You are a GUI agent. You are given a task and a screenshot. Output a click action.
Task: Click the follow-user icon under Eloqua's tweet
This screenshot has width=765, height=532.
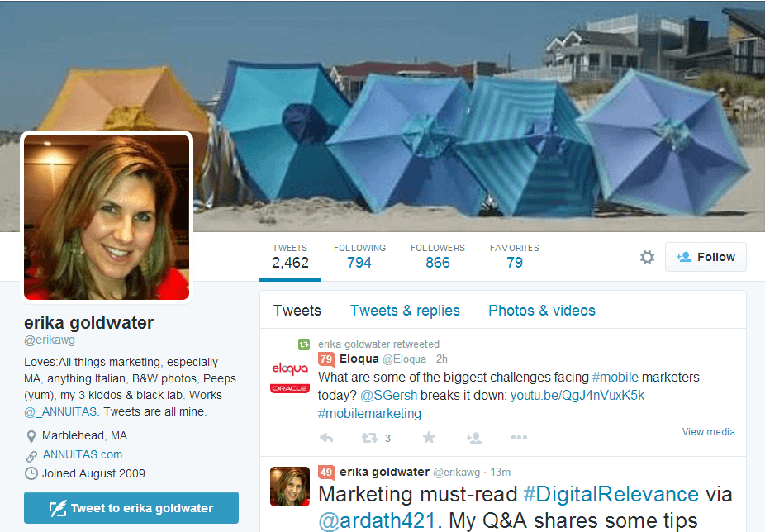pyautogui.click(x=474, y=438)
